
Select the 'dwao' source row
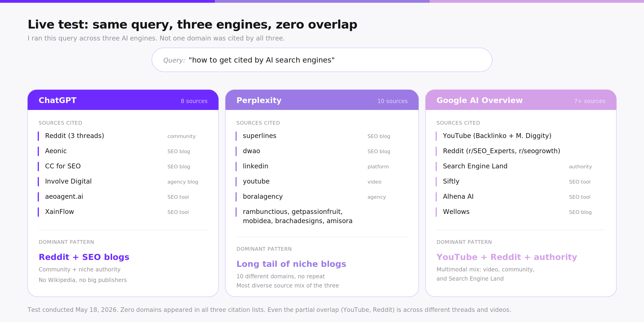coord(322,151)
